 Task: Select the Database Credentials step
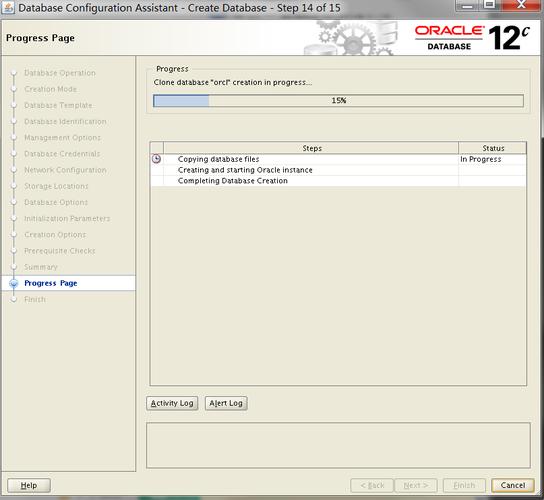[x=62, y=154]
